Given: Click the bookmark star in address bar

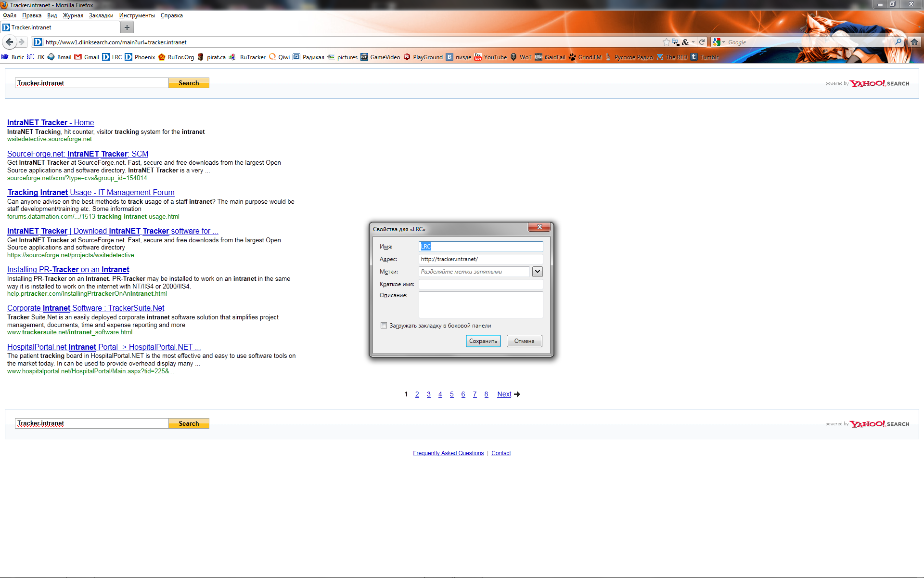Looking at the screenshot, I should coord(666,42).
